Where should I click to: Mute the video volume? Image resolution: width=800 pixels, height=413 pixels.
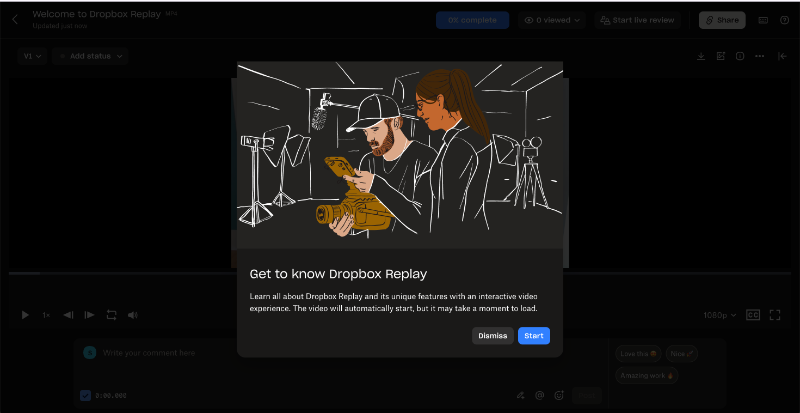point(133,315)
